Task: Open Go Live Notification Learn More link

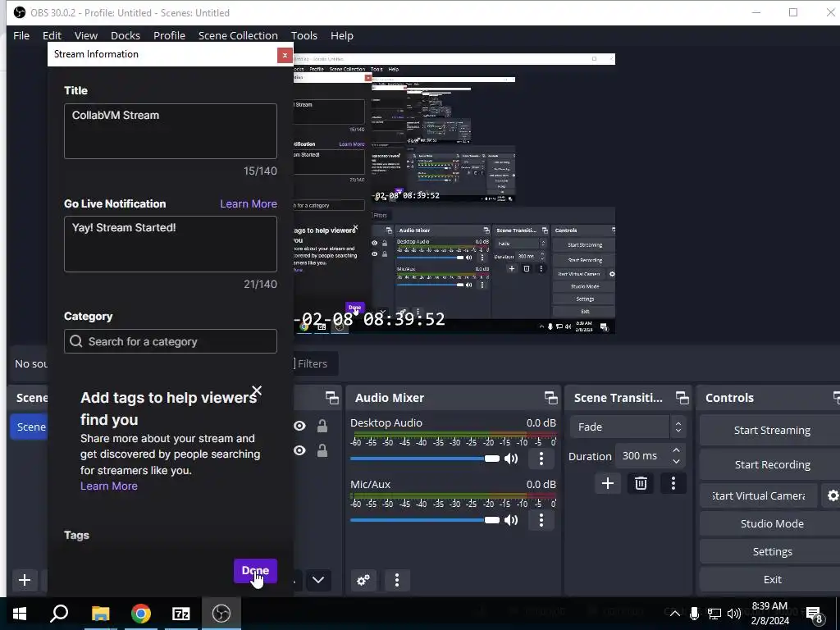Action: (x=249, y=203)
